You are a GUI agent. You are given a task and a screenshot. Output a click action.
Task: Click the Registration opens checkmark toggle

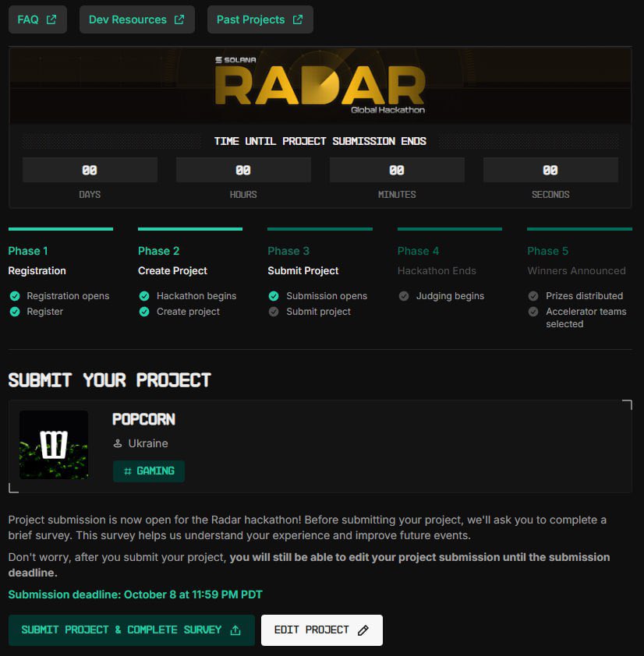click(14, 296)
